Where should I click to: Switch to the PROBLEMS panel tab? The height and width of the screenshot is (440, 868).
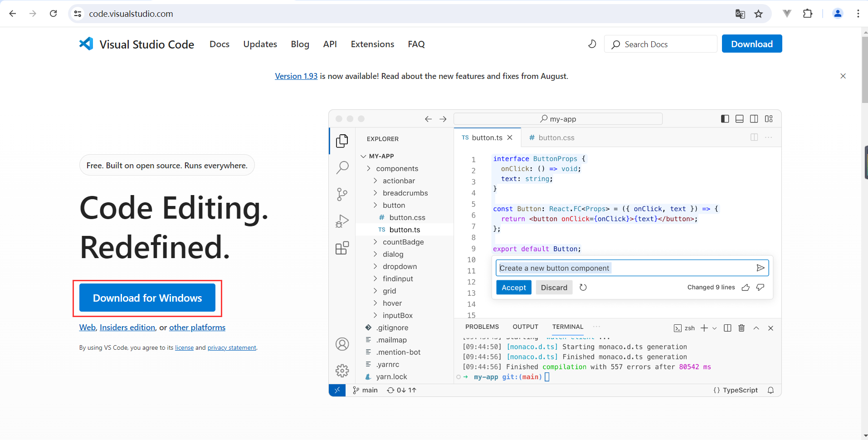482,327
